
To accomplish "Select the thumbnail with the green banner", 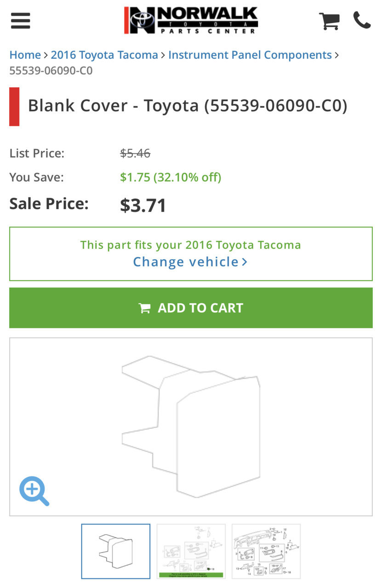I will pyautogui.click(x=191, y=551).
